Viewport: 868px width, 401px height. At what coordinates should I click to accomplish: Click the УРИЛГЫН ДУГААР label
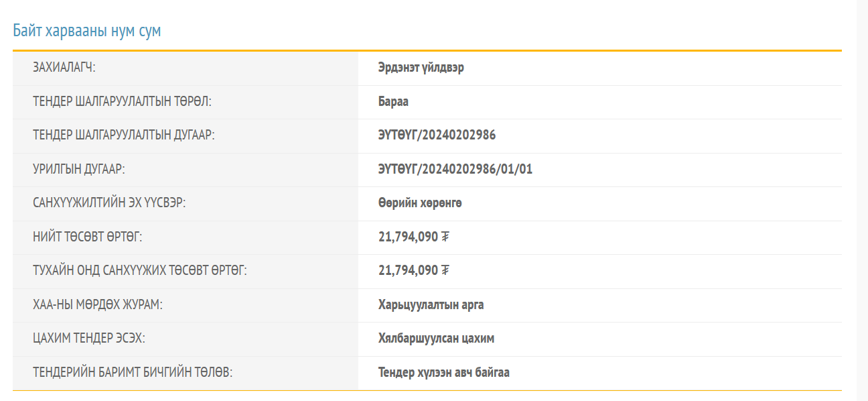(78, 170)
